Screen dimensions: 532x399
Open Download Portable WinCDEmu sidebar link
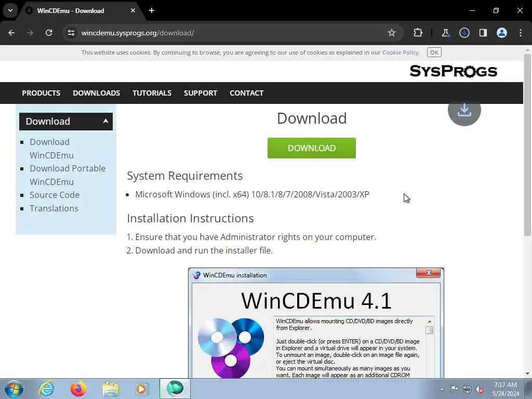[68, 175]
